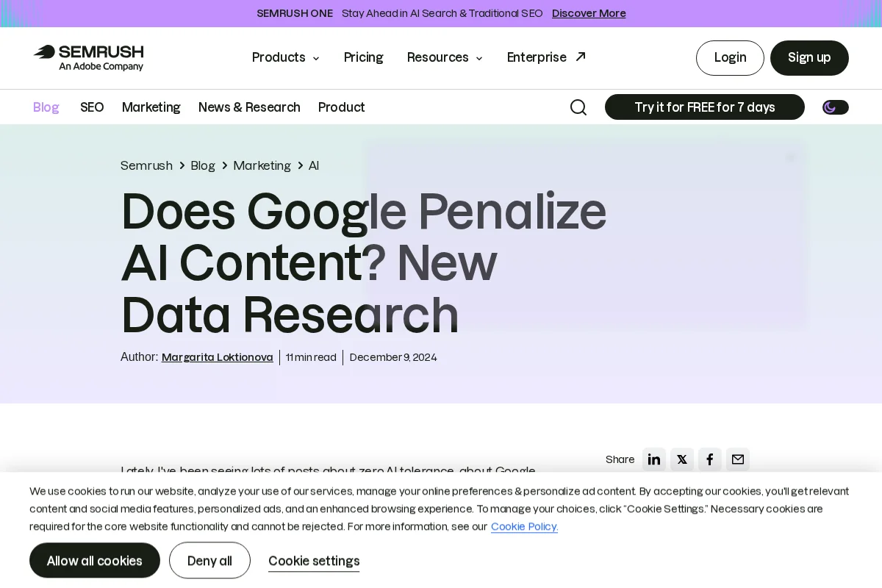Viewport: 882px width, 588px height.
Task: Click the Semrush logo
Action: point(88,58)
